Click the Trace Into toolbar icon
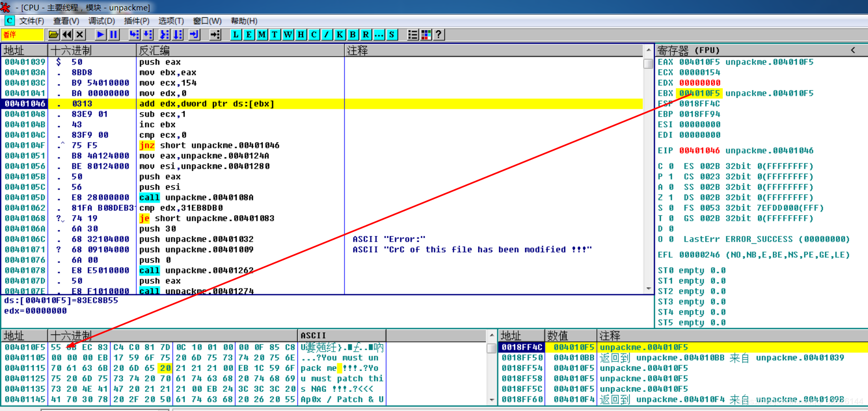The height and width of the screenshot is (411, 868). 165,35
